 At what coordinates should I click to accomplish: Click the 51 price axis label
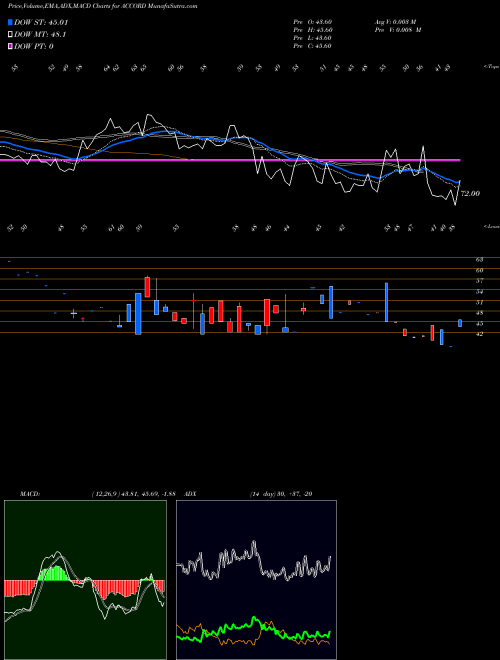click(480, 303)
